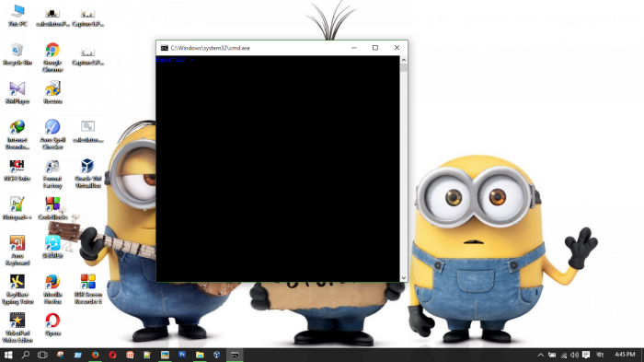The width and height of the screenshot is (644, 362).
Task: Open VideoPad Video Editor shortcut
Action: (17, 328)
